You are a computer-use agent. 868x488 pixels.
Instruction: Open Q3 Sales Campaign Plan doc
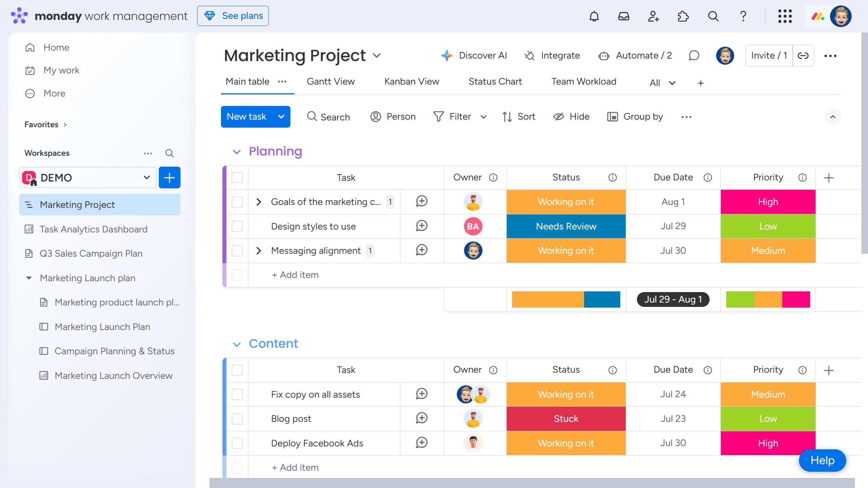[100, 253]
